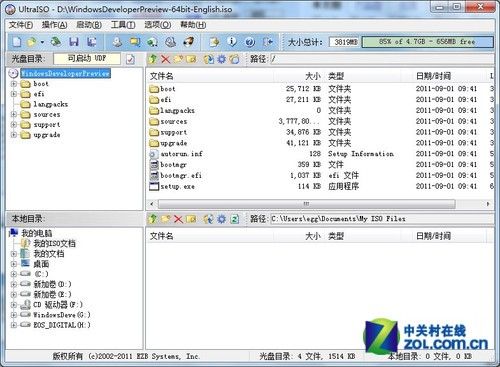Open the 文件(F) menu
The image size is (500, 367).
tap(21, 25)
